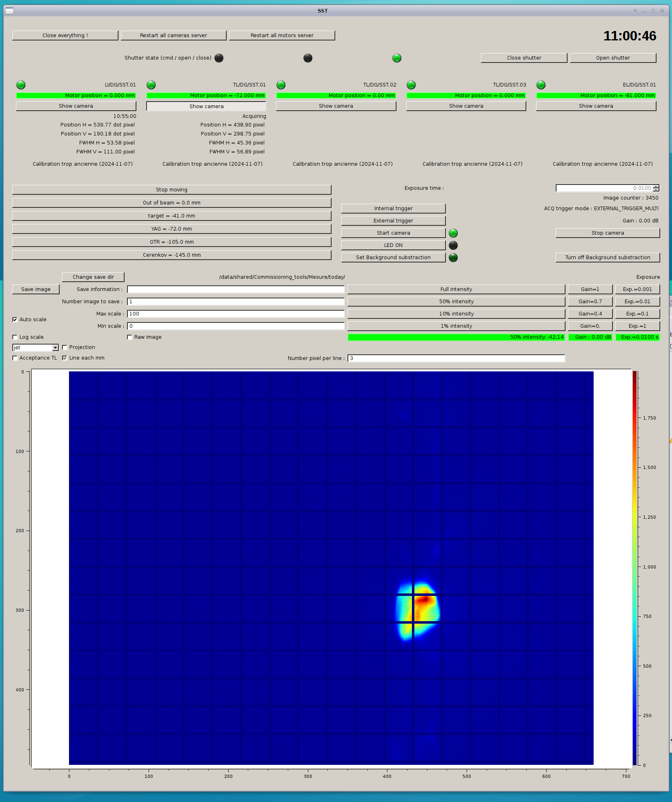Click the shutter close state green LED
The width and height of the screenshot is (672, 802).
[x=397, y=58]
